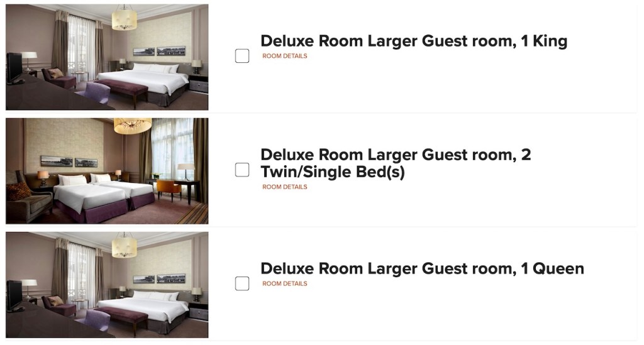Image resolution: width=644 pixels, height=345 pixels.
Task: Show Room Details for the 1 Queen room
Action: click(x=285, y=283)
